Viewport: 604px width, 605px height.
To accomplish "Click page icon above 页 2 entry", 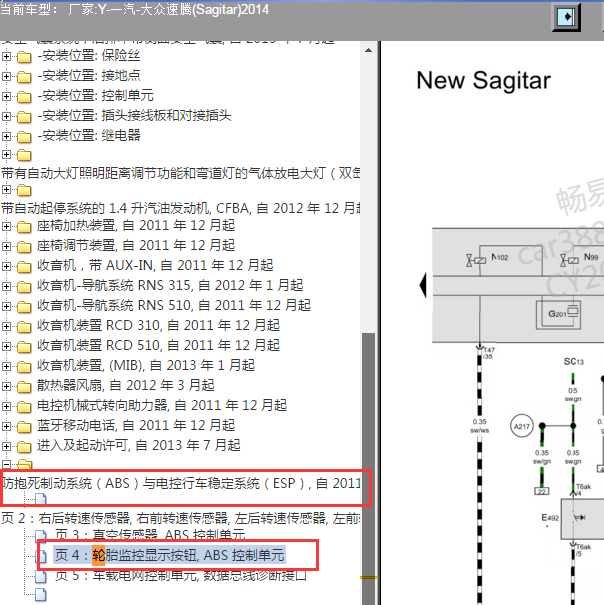I will click(41, 500).
